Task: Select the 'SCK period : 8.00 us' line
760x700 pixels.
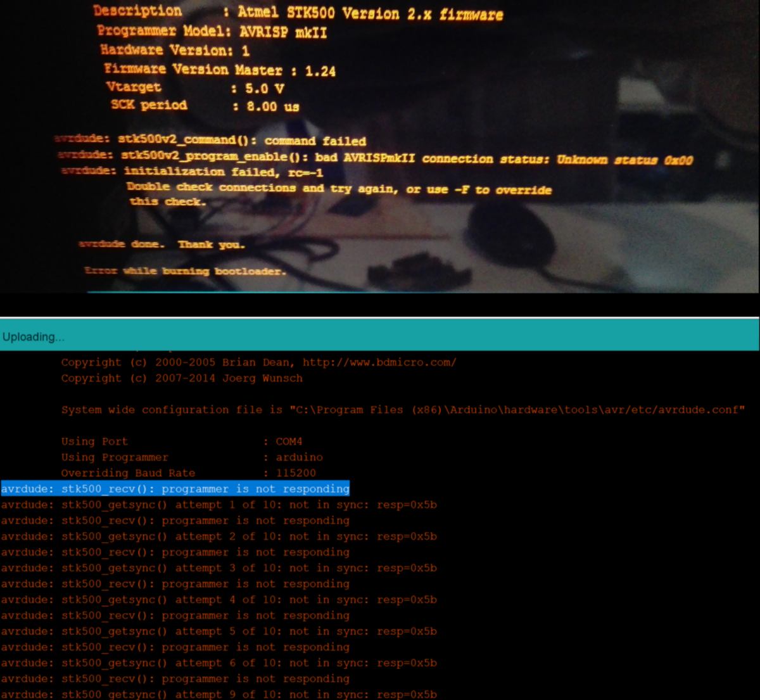Action: (205, 105)
